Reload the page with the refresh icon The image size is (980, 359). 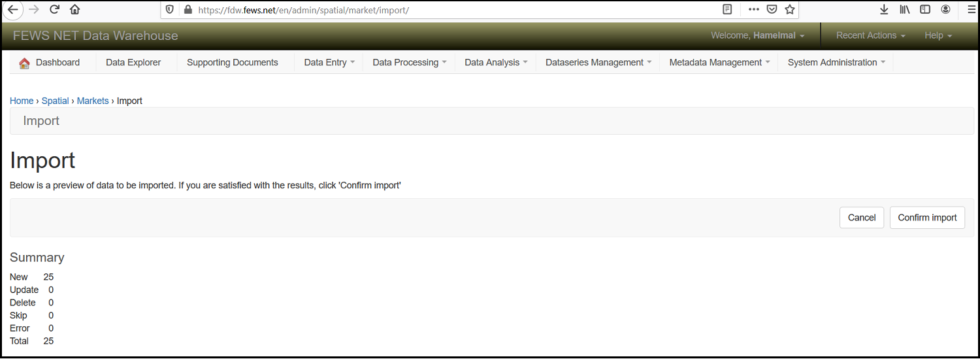(54, 10)
